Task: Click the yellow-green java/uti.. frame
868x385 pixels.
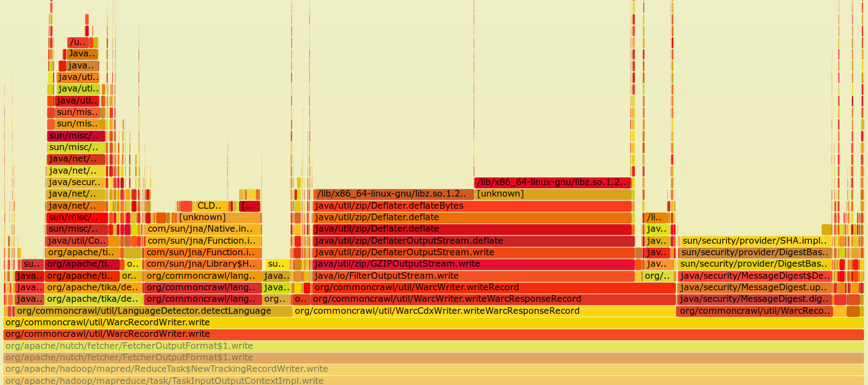Action: coord(78,89)
